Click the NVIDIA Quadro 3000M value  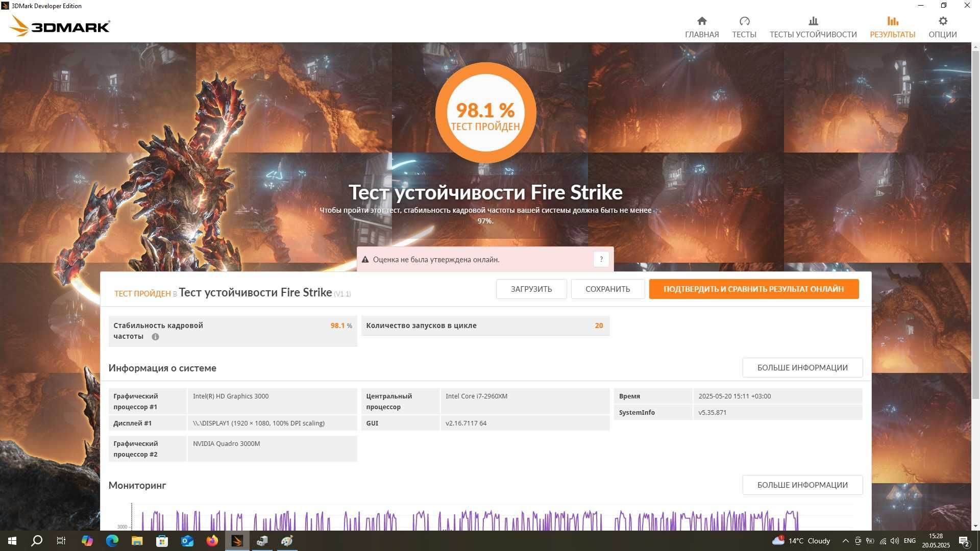[x=227, y=443]
